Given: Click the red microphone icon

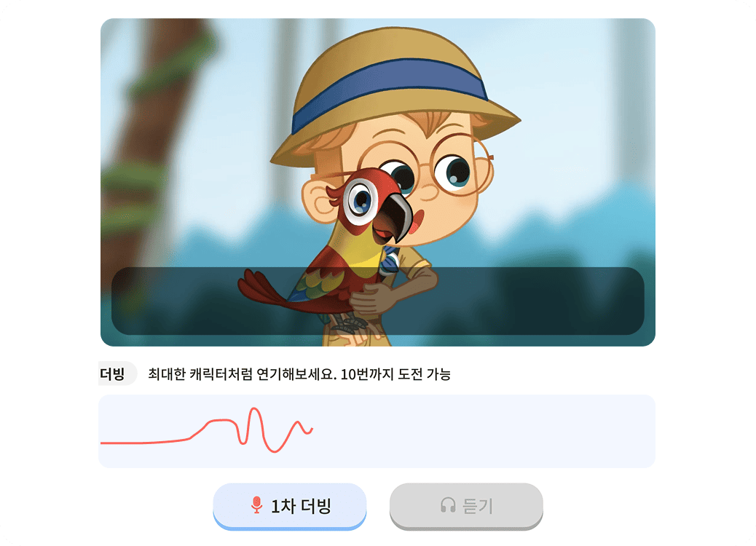Looking at the screenshot, I should [x=257, y=505].
